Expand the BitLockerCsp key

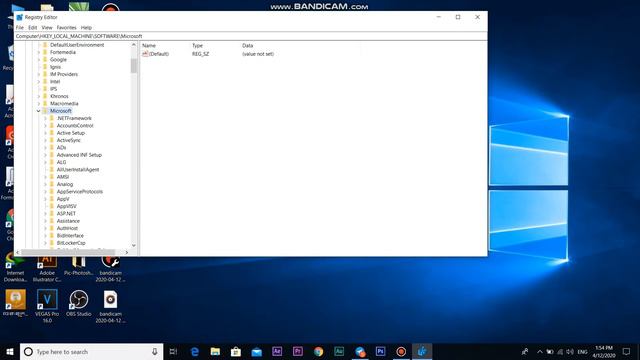click(45, 243)
